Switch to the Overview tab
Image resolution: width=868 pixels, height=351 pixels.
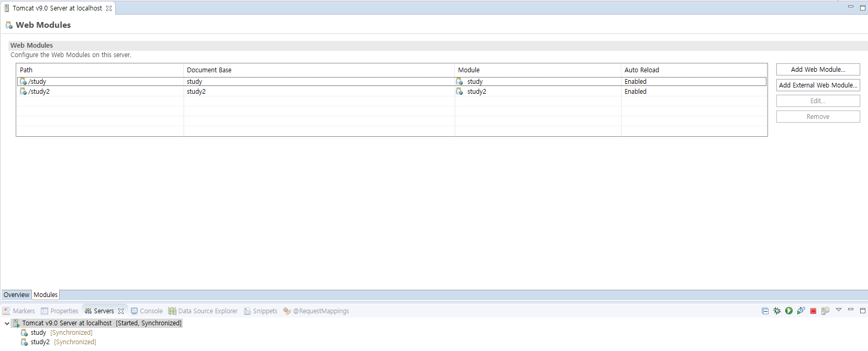pos(17,295)
